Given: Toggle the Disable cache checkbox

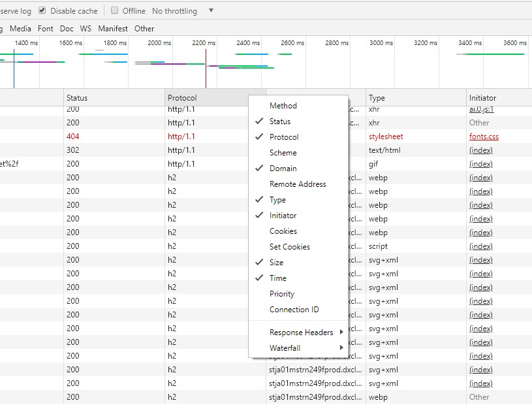Looking at the screenshot, I should pos(43,11).
